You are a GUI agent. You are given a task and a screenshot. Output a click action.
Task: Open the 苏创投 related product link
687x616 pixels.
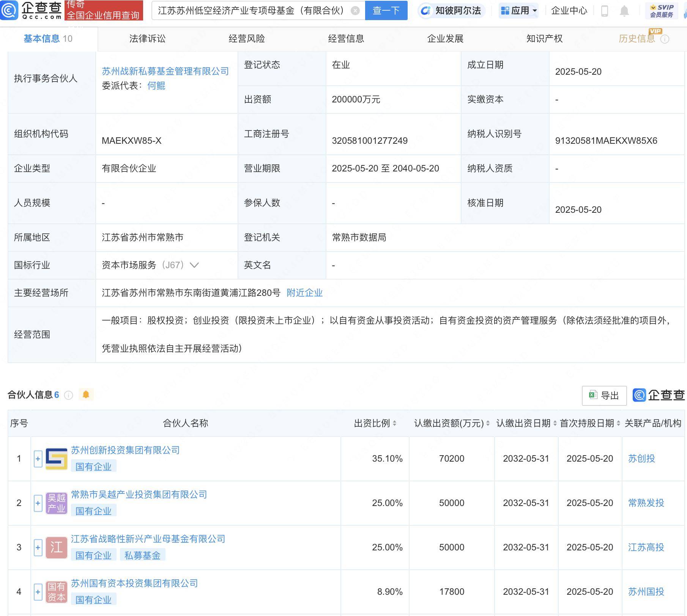pos(641,459)
